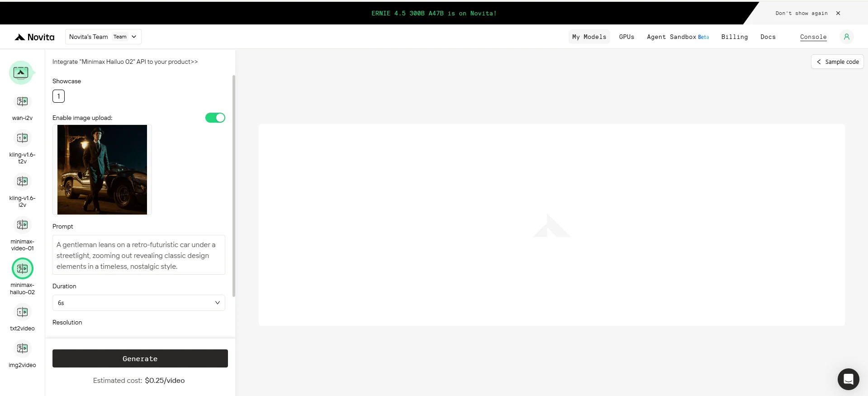The image size is (868, 396).
Task: Click the Novita logo
Action: pyautogui.click(x=34, y=37)
